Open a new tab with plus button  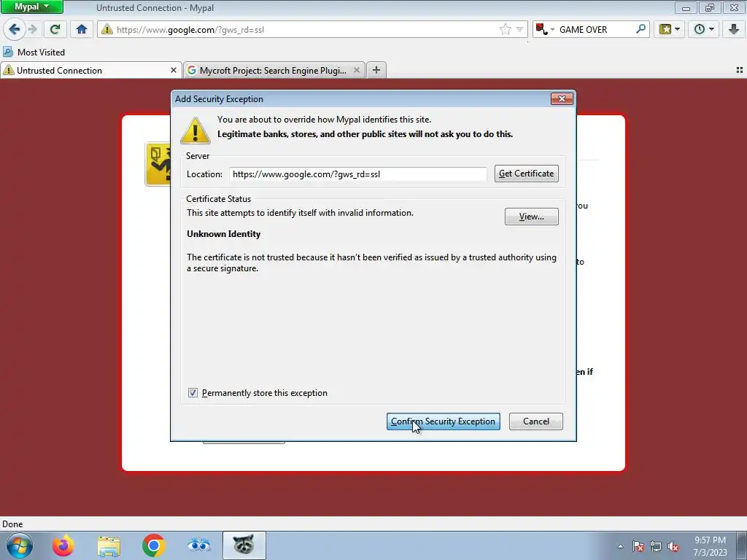376,71
